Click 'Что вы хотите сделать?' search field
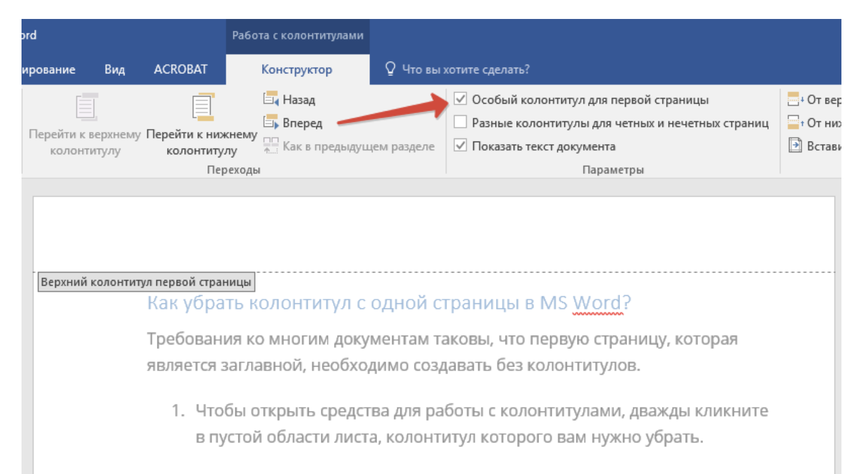Image resolution: width=868 pixels, height=474 pixels. 466,70
